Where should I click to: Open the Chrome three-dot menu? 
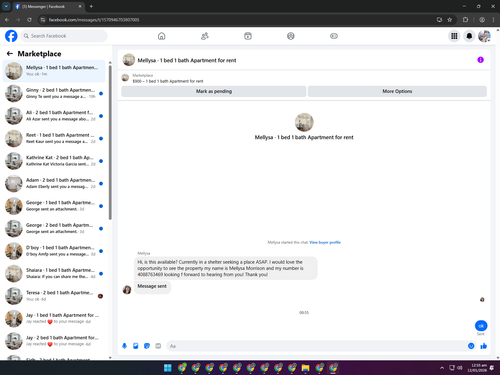click(x=493, y=20)
